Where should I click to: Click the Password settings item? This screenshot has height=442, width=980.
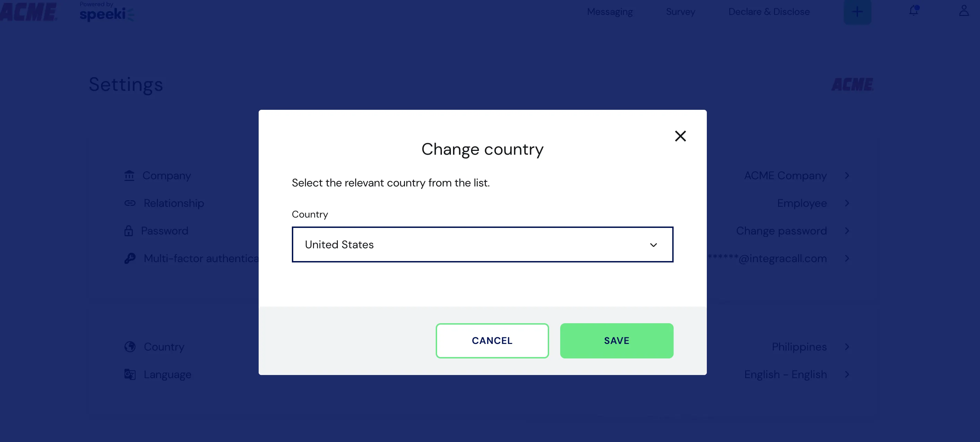point(164,230)
